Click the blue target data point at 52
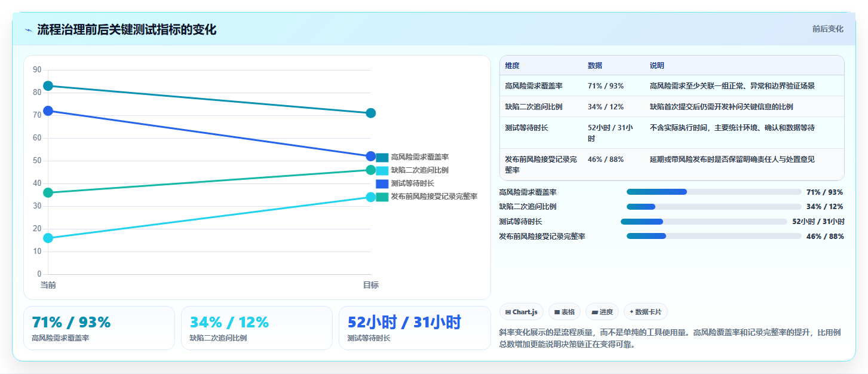This screenshot has height=374, width=868. tap(370, 157)
